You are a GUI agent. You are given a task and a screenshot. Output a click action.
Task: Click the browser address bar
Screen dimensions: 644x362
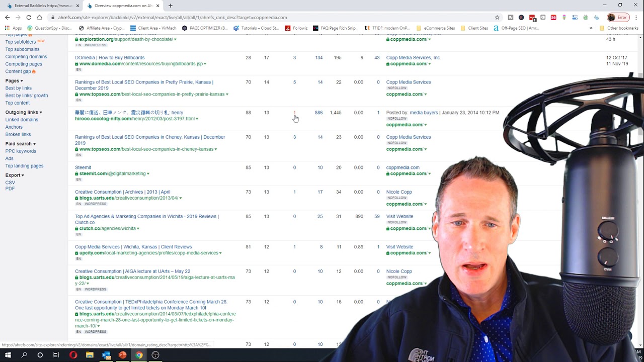point(272,17)
